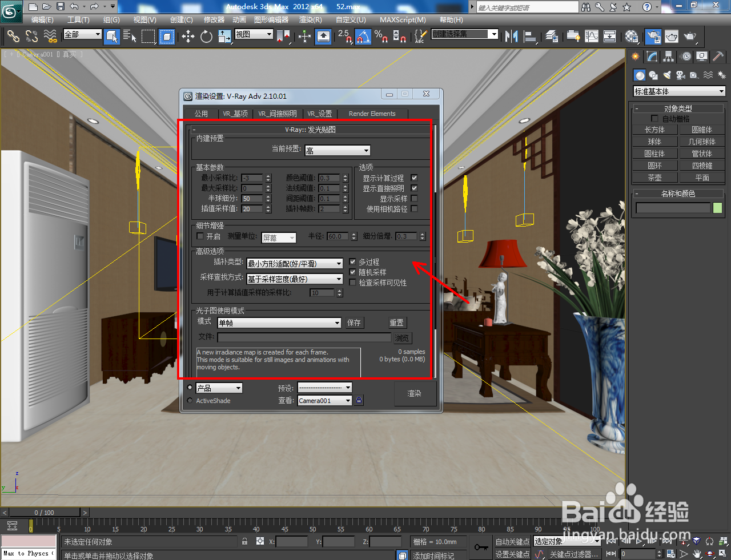Enable 使用相机路径 checkbox
Viewport: 731px width, 560px height.
click(415, 209)
